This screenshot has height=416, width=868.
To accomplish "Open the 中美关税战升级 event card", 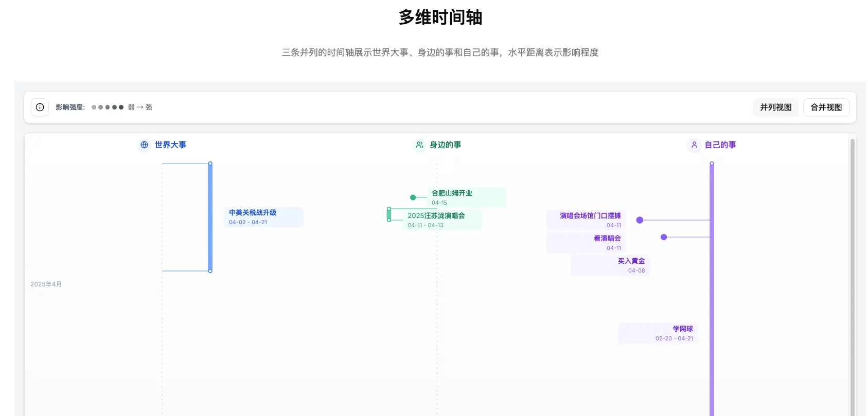I will 263,217.
